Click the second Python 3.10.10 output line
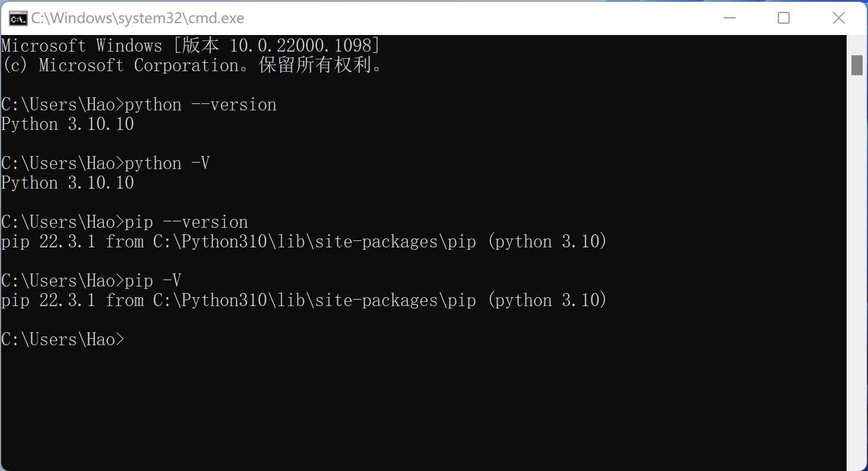Screen dimensions: 868x471 [67, 182]
